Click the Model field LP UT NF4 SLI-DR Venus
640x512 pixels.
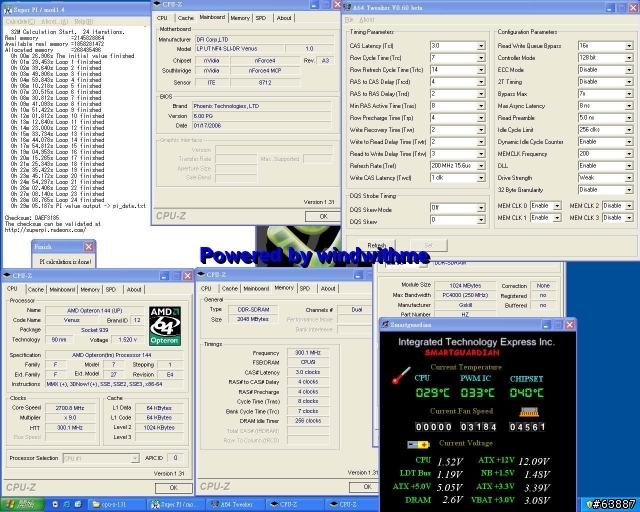240,49
